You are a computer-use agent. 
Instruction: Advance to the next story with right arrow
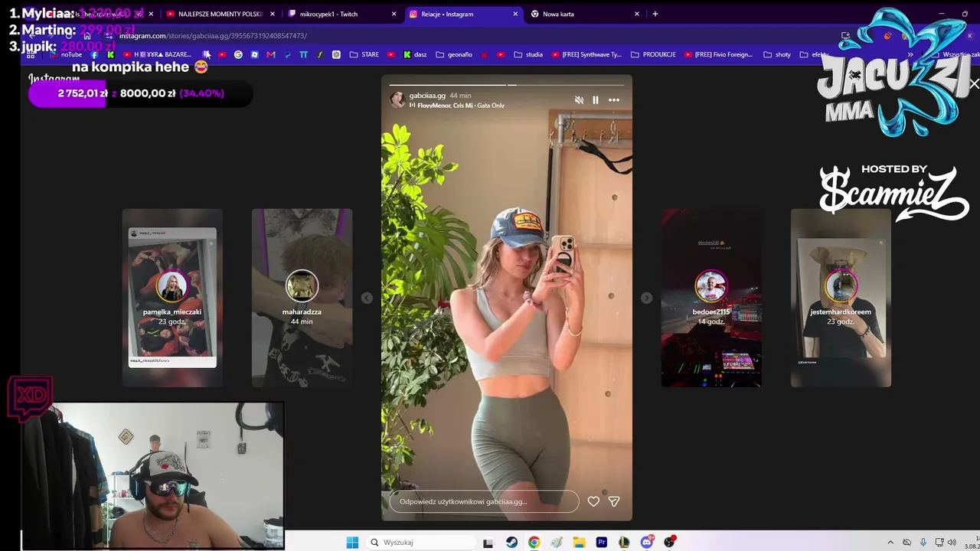tap(647, 298)
